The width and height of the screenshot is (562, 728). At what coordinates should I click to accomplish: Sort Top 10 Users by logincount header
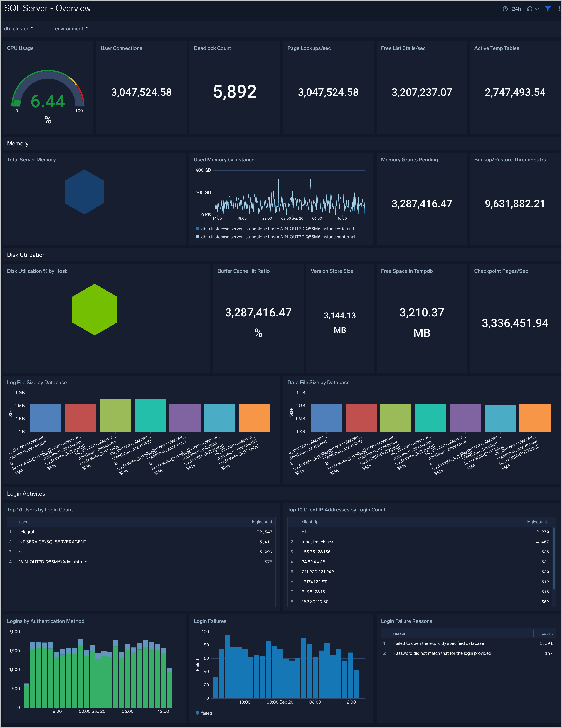[x=262, y=522]
